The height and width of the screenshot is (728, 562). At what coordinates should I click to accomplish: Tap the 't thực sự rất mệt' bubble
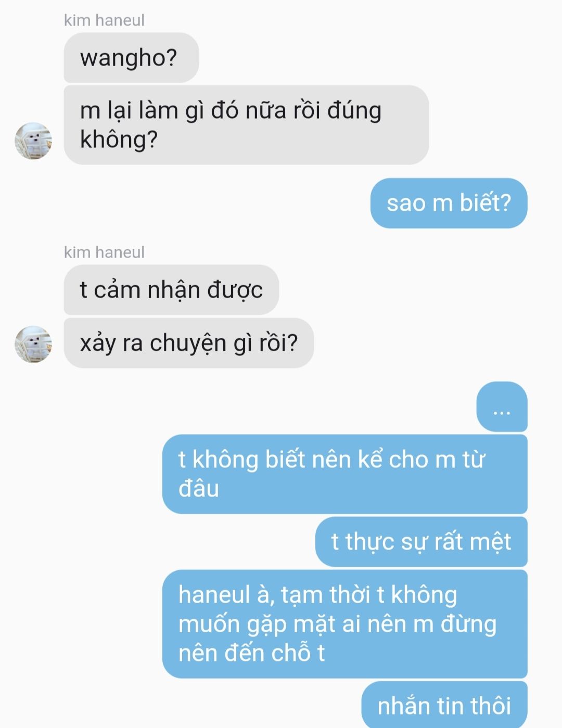[421, 542]
